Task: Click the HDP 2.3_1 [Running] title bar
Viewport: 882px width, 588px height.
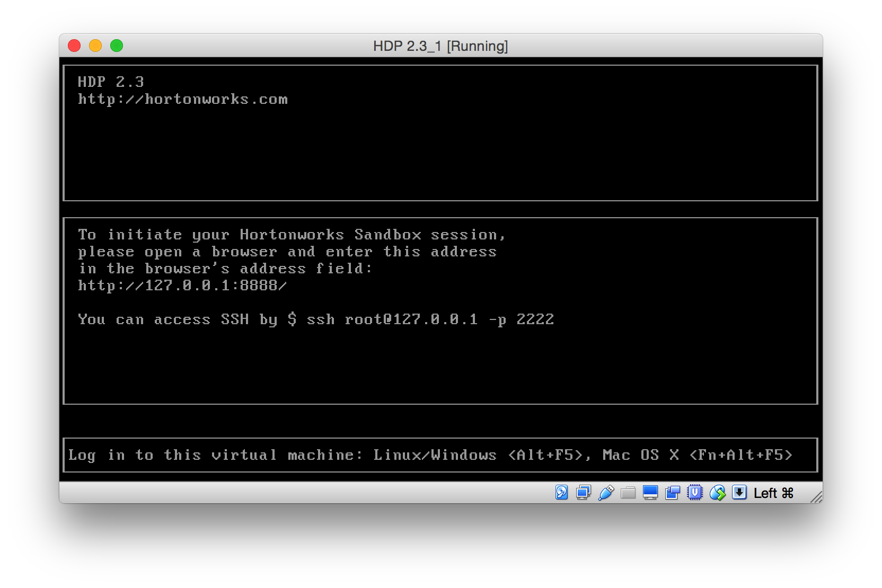Action: coord(440,46)
